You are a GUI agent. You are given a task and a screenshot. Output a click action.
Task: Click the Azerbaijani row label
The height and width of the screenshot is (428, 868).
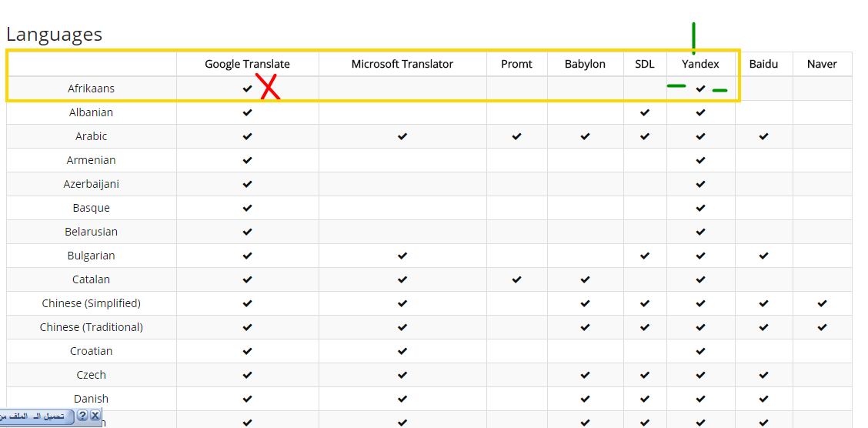(92, 184)
